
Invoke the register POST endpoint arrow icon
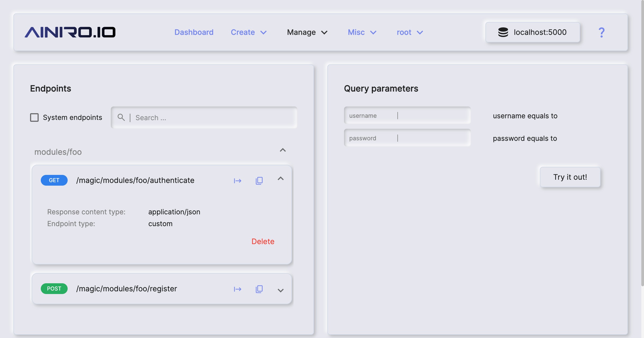point(237,289)
